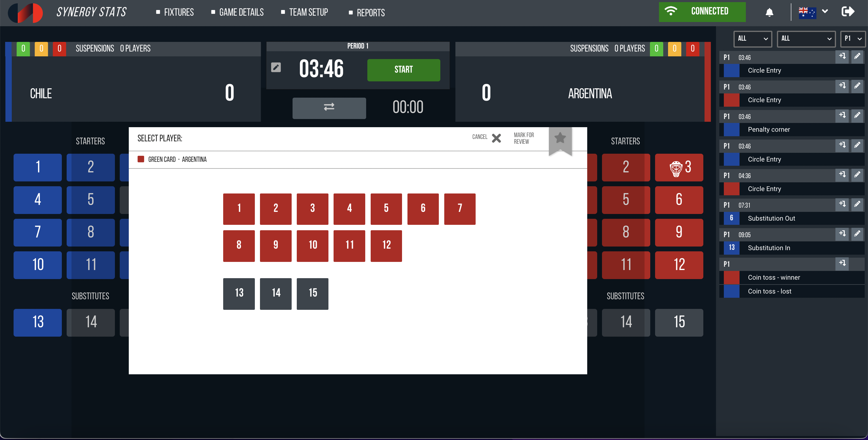The image size is (868, 440).
Task: Click the substitution swap icon in center panel
Action: click(328, 107)
